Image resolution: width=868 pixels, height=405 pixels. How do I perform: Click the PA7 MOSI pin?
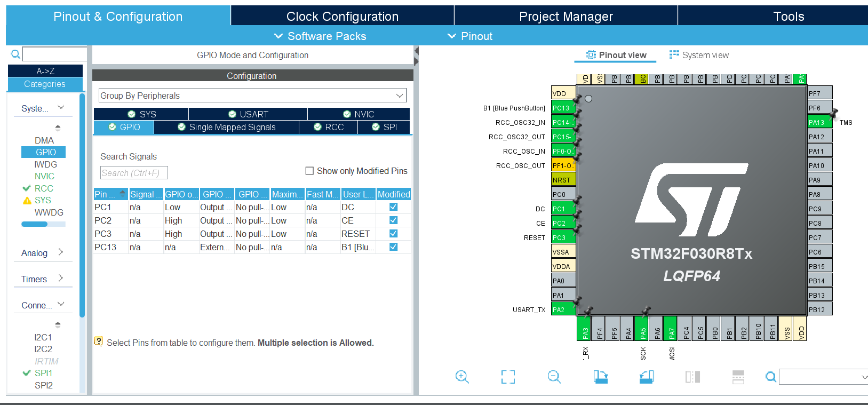point(671,329)
